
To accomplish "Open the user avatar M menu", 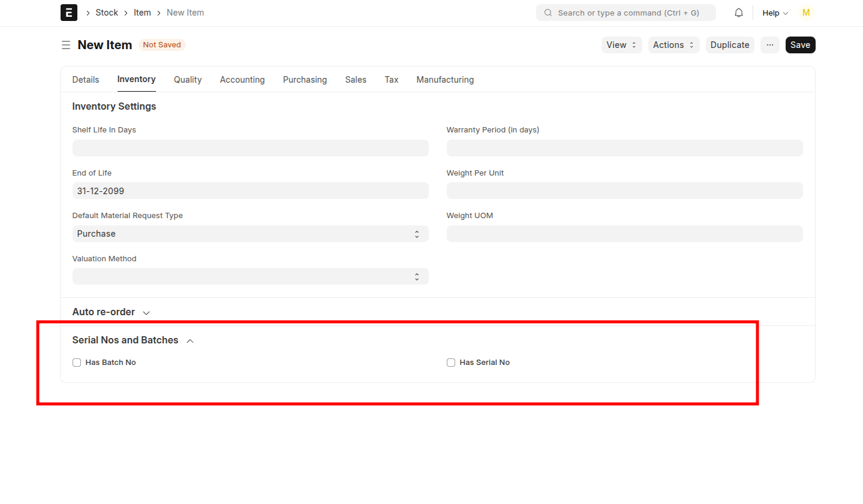I will 806,13.
